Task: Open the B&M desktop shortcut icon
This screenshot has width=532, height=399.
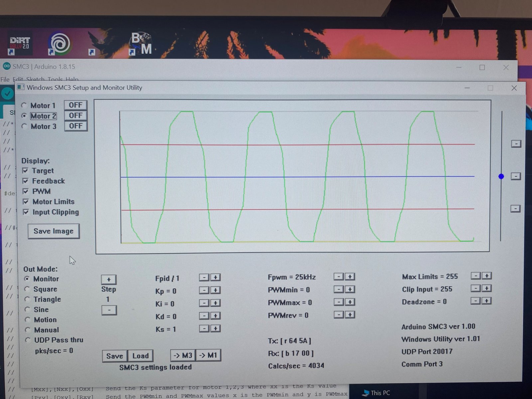Action: coord(141,44)
